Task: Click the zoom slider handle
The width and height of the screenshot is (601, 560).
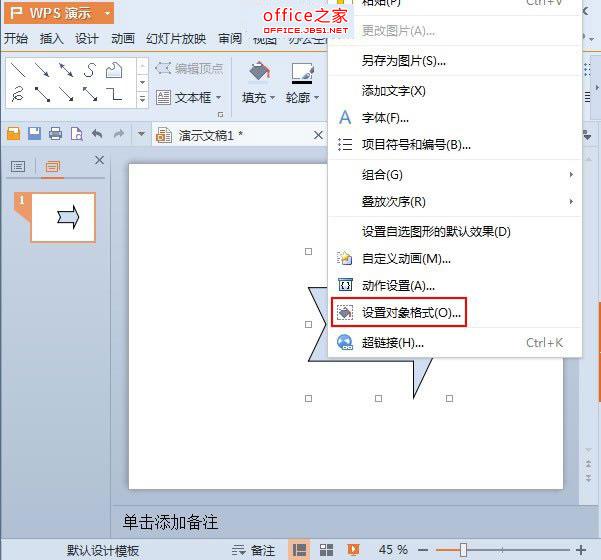Action: [463, 550]
